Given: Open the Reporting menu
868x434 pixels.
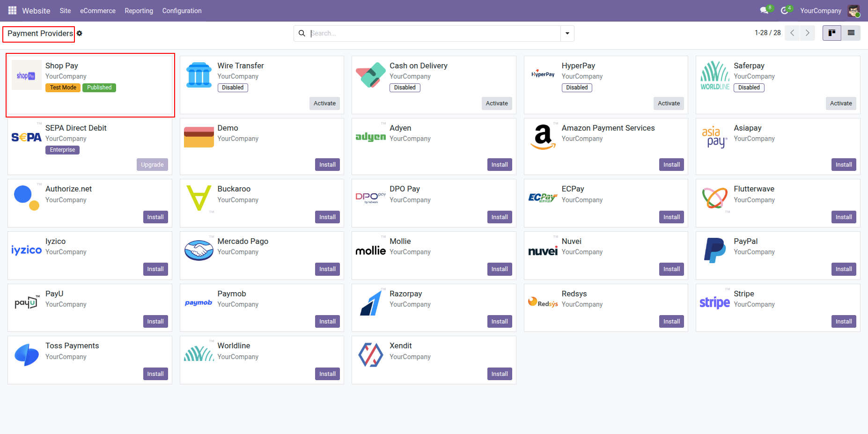Looking at the screenshot, I should click(139, 11).
